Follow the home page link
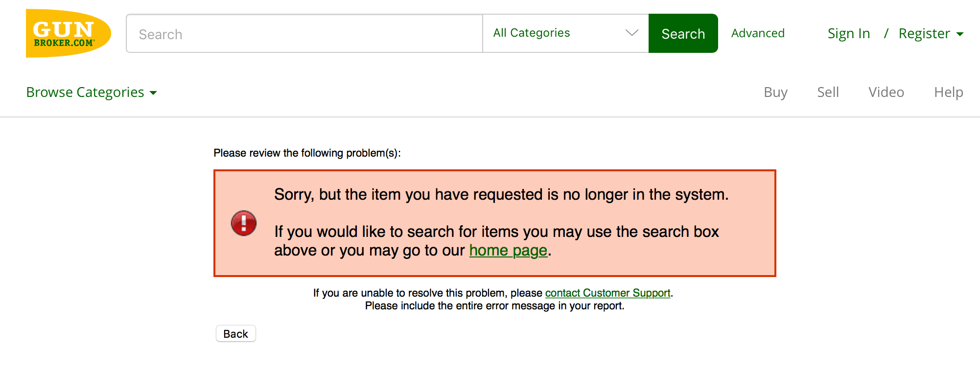 508,251
